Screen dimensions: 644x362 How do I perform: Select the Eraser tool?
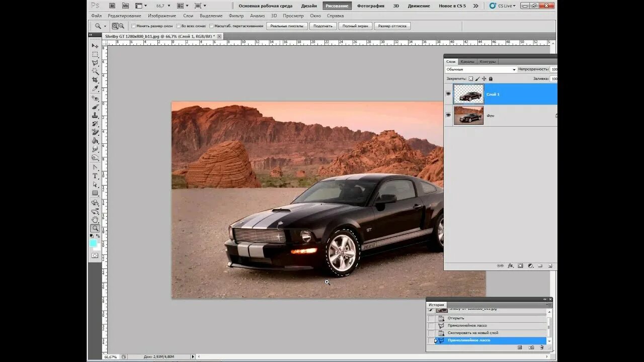coord(95,132)
